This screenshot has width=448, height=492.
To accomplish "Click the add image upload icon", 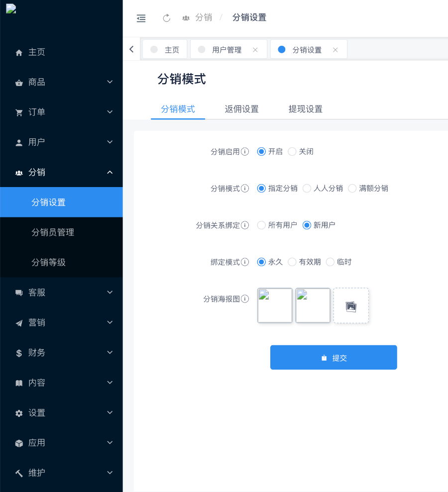I will [351, 306].
